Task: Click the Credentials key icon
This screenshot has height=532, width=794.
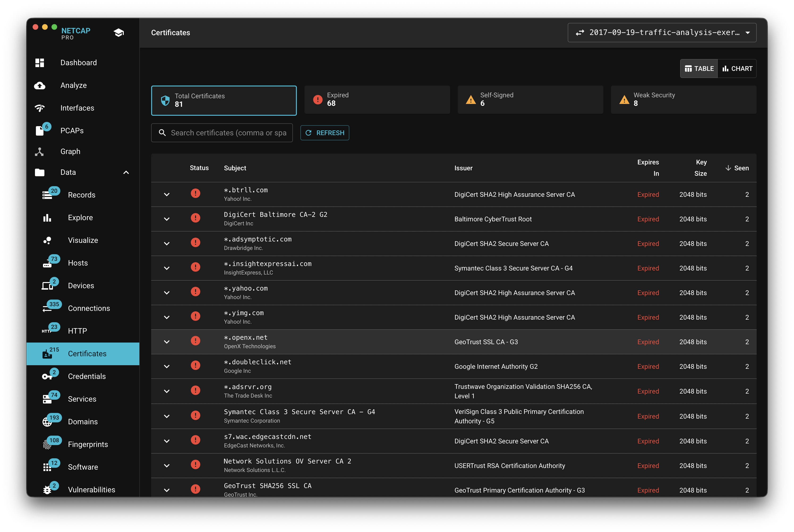Action: pos(47,376)
